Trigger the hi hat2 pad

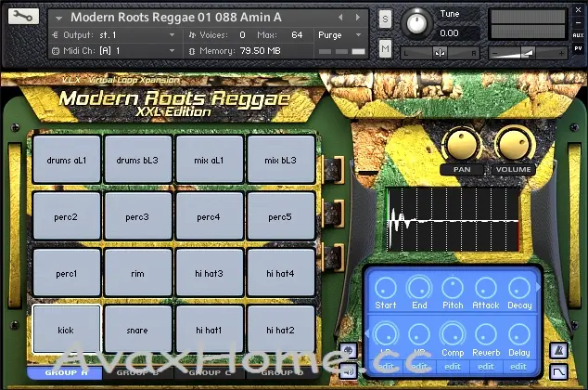pyautogui.click(x=280, y=330)
